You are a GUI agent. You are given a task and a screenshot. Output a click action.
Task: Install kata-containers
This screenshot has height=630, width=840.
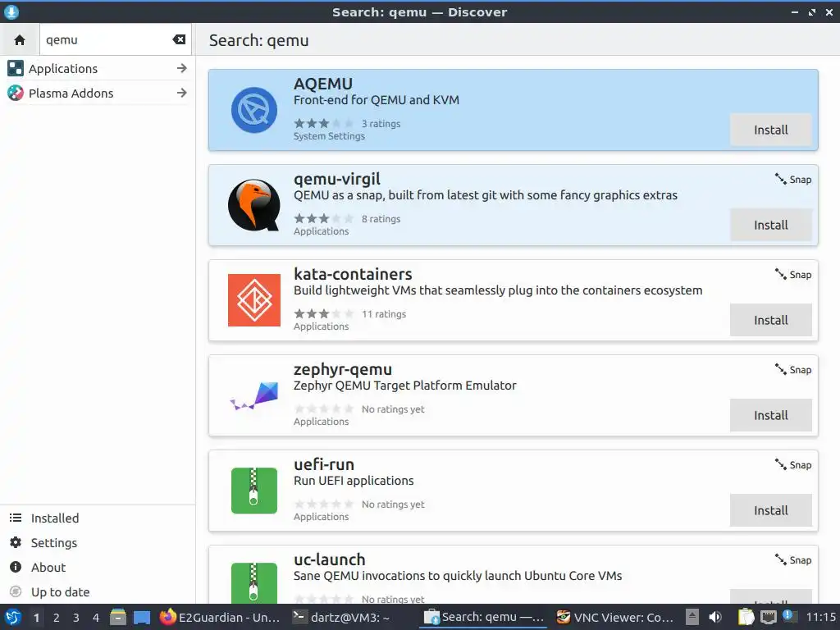point(770,321)
